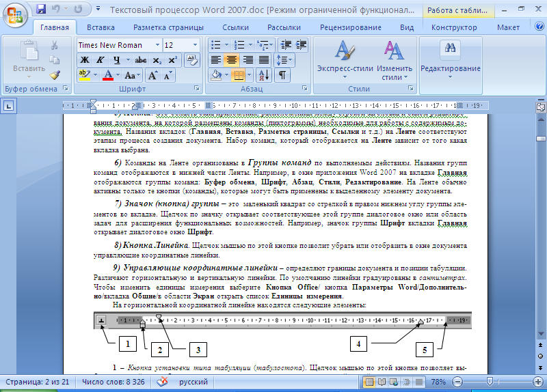Switch to Print Layout view in the status bar
Image resolution: width=547 pixels, height=392 pixels.
click(369, 382)
